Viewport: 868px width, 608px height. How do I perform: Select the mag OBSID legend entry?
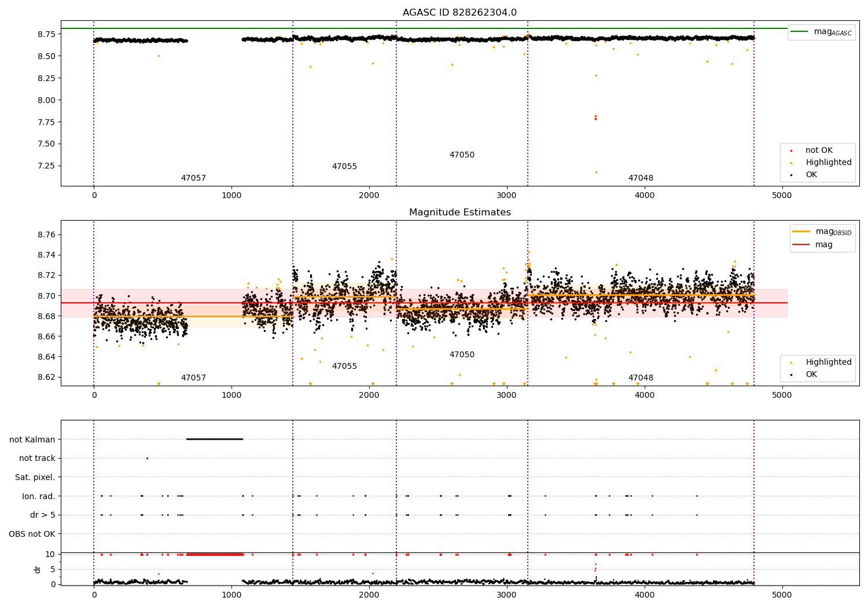822,232
